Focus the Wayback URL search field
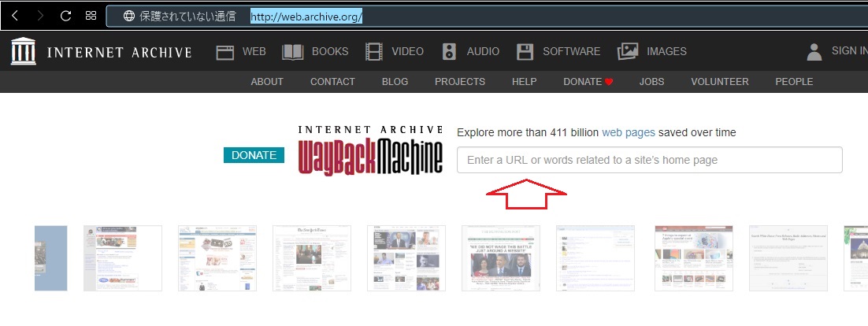 point(649,160)
